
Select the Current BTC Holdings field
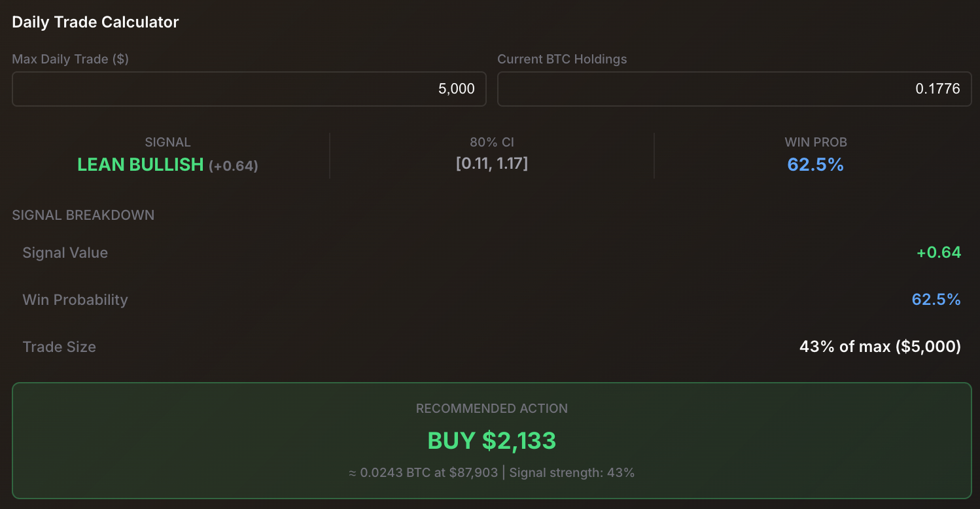pos(734,89)
